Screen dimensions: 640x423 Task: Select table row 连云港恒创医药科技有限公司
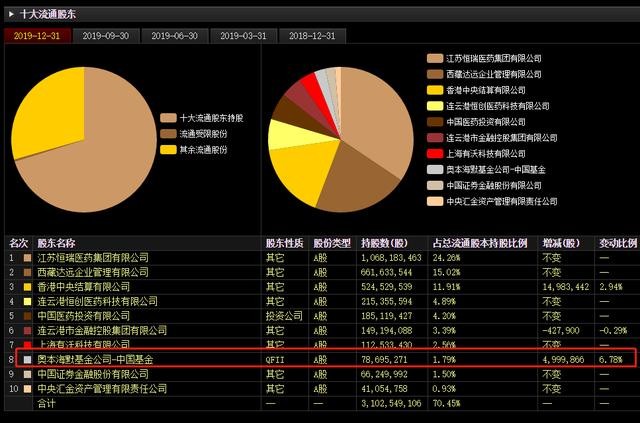(x=320, y=302)
